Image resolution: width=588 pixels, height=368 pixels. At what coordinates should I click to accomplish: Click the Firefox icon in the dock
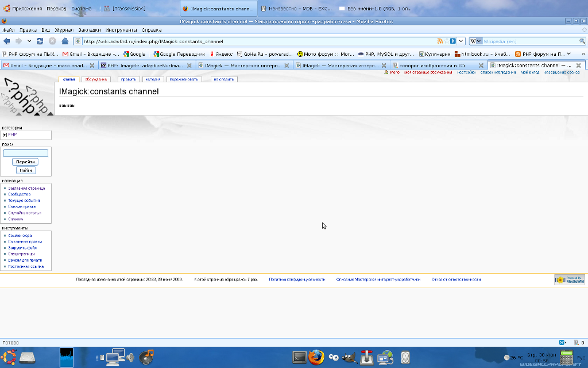point(316,358)
